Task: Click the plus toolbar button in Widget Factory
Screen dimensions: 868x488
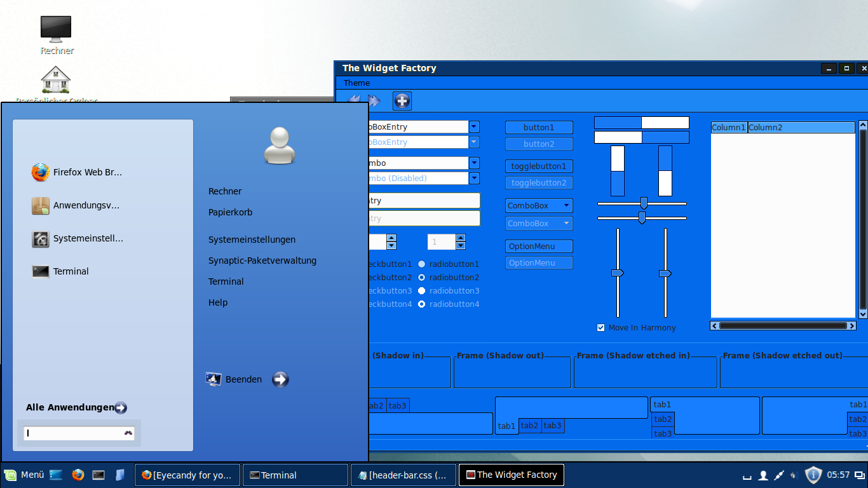Action: point(402,100)
